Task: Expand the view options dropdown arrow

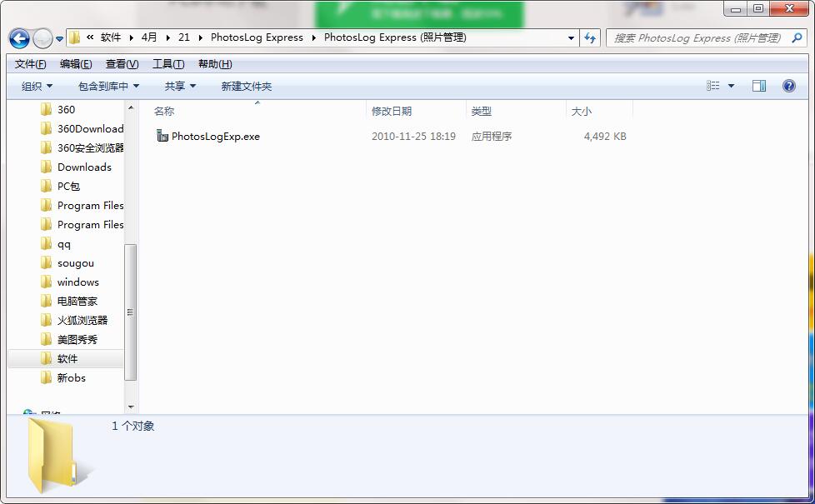Action: 732,86
